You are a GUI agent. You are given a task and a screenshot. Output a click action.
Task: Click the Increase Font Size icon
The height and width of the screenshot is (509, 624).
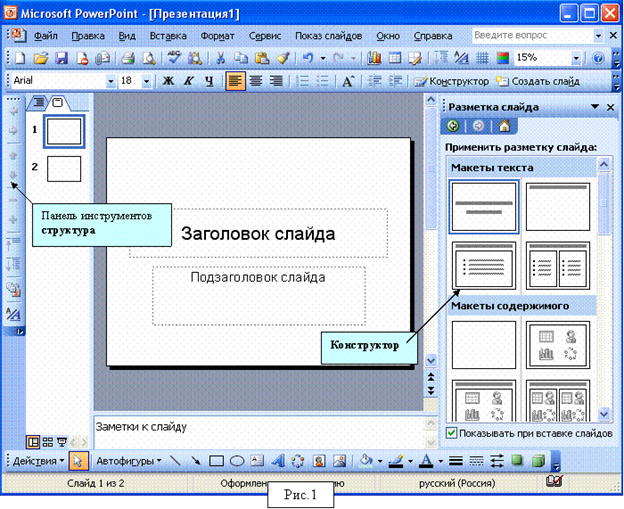click(348, 81)
